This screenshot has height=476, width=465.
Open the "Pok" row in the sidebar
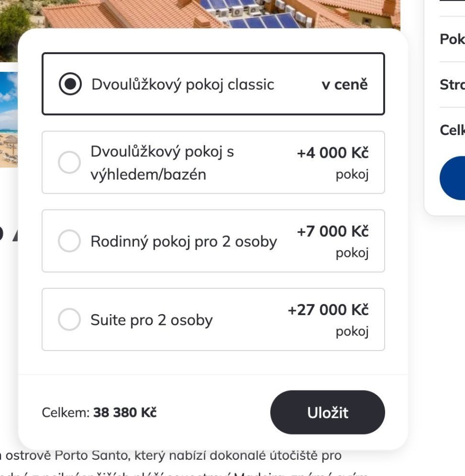pos(452,39)
